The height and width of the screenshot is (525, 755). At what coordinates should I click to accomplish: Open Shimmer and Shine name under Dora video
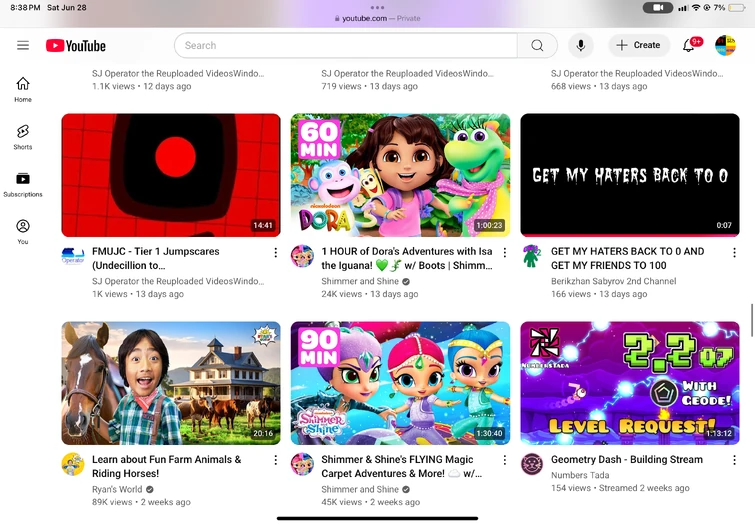(360, 281)
